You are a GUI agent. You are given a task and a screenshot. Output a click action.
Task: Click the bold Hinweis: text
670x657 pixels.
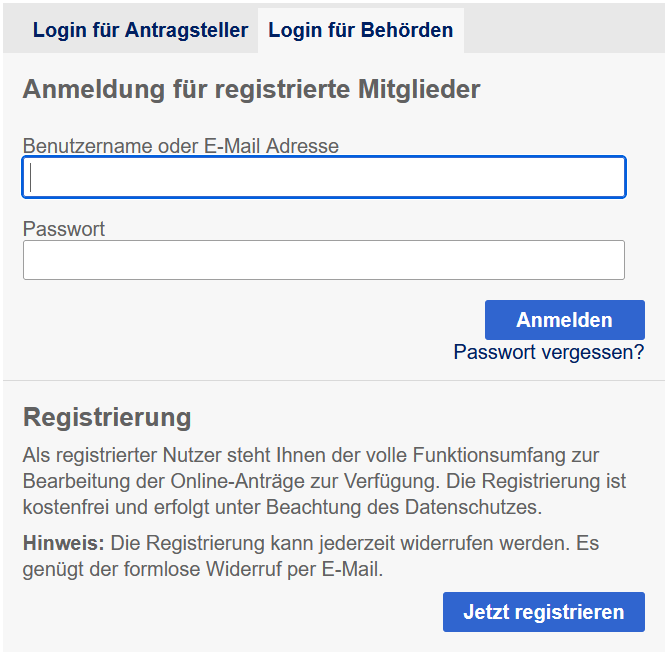pyautogui.click(x=63, y=544)
